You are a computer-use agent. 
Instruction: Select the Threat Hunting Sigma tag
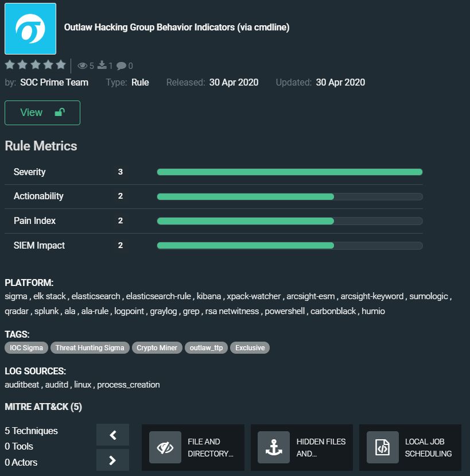coord(90,347)
